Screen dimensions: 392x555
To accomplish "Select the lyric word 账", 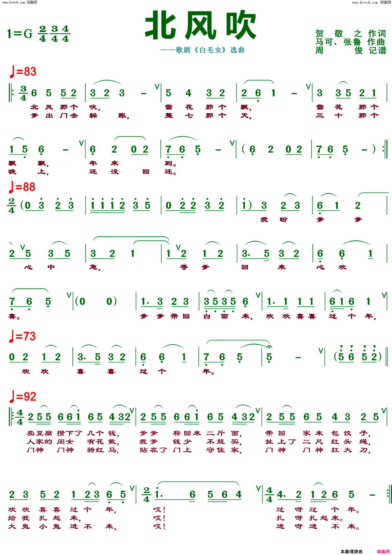I will click(x=122, y=115).
